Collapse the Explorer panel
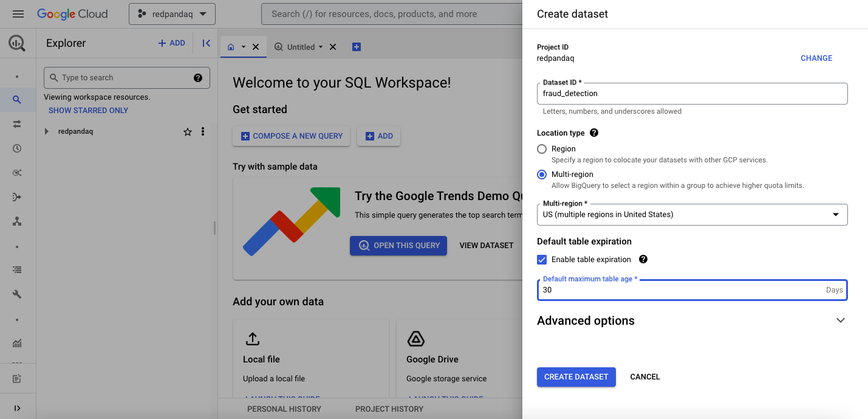Viewport: 868px width, 419px height. (206, 43)
